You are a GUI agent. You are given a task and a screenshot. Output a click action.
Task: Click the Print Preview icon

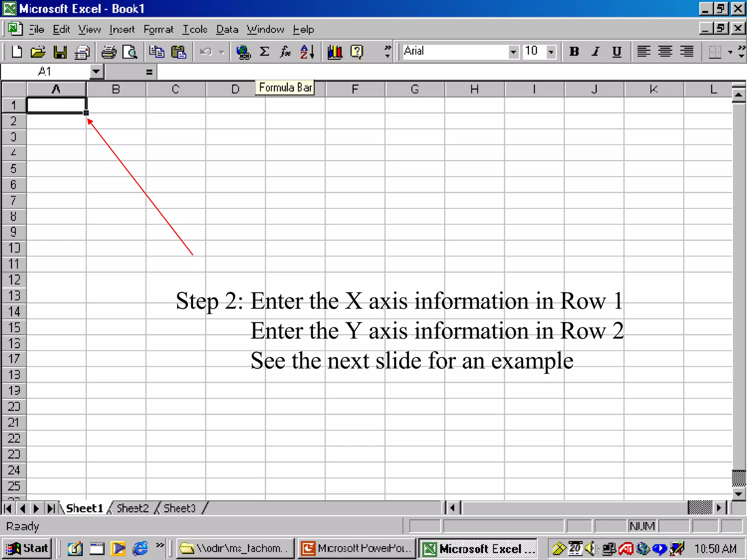pos(130,52)
